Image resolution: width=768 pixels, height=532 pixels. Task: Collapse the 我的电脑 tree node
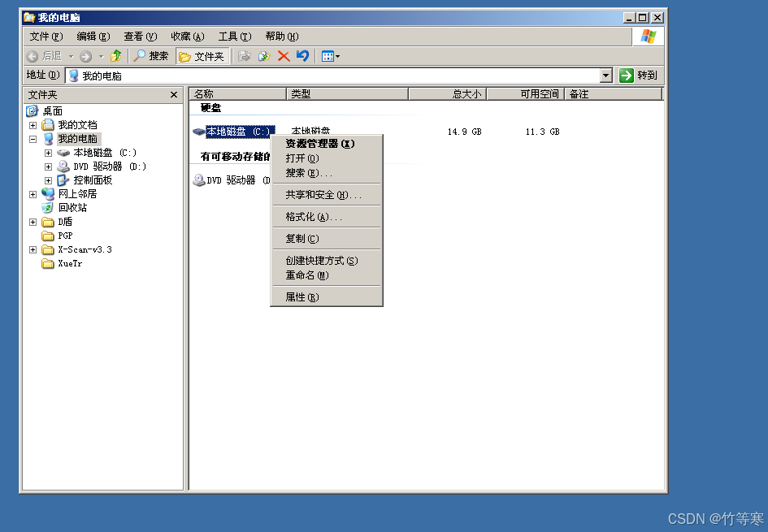point(33,139)
